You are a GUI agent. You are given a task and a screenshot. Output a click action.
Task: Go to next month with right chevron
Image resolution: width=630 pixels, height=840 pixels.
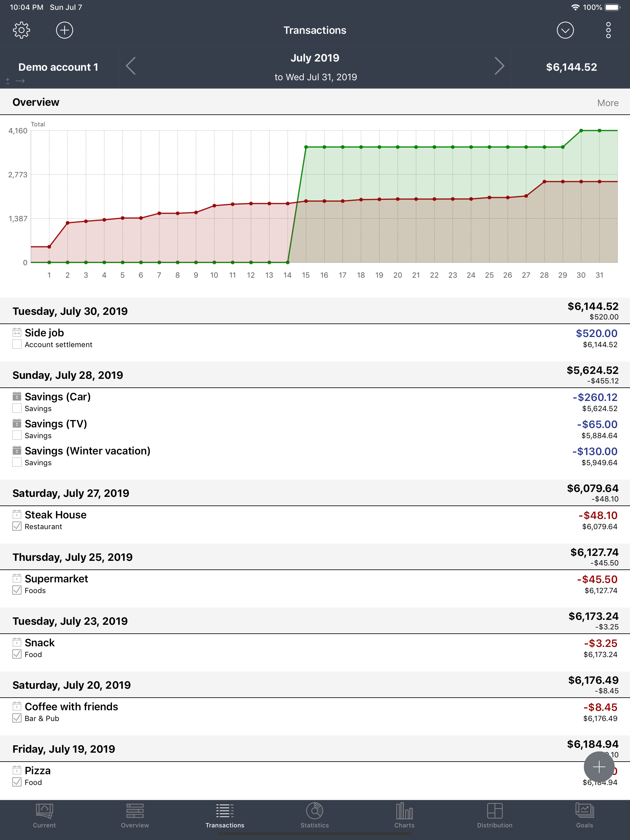499,66
